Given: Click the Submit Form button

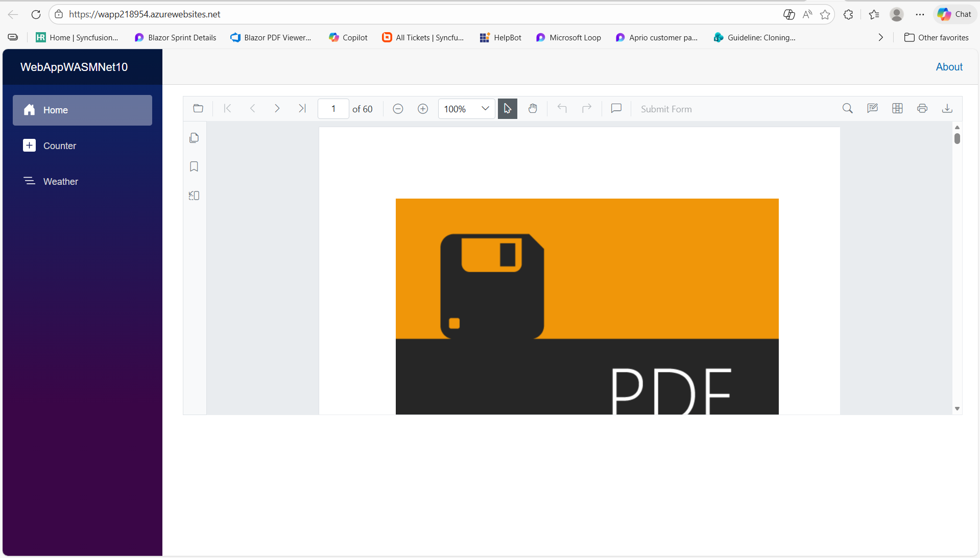Looking at the screenshot, I should click(666, 109).
